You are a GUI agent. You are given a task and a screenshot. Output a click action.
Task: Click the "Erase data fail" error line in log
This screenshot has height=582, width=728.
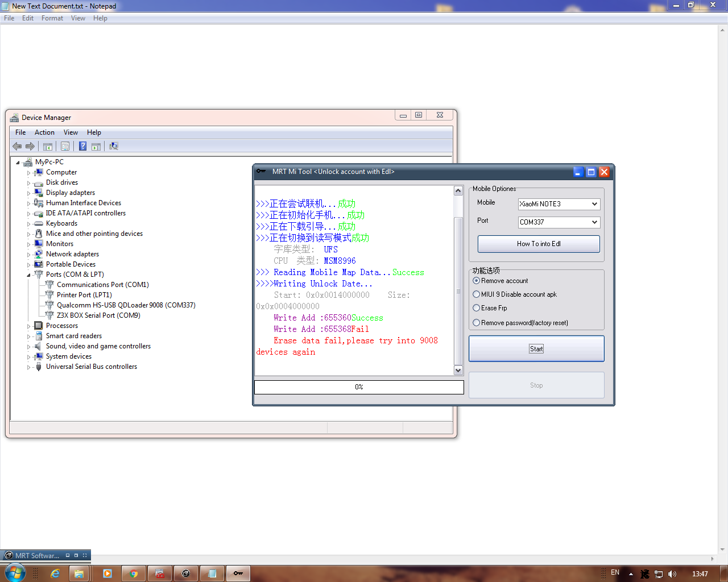[x=347, y=346]
